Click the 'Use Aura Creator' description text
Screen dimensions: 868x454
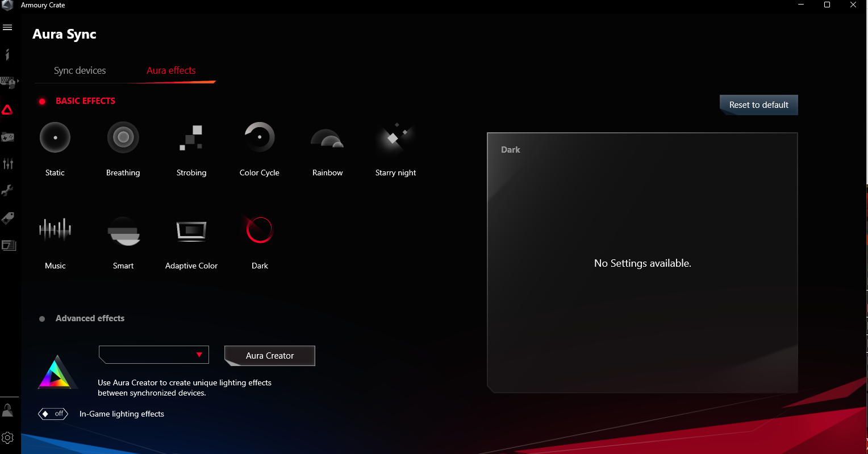pyautogui.click(x=185, y=388)
